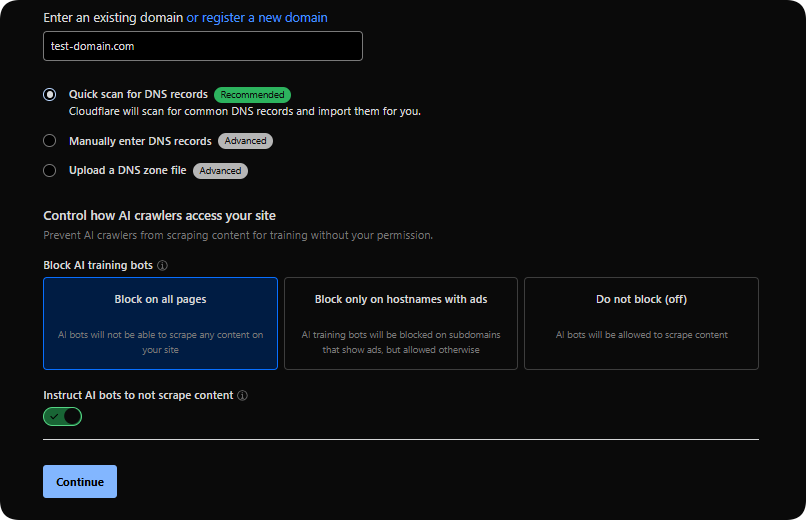The image size is (806, 520).
Task: Click the Quick scan for DNS records label
Action: coord(138,95)
